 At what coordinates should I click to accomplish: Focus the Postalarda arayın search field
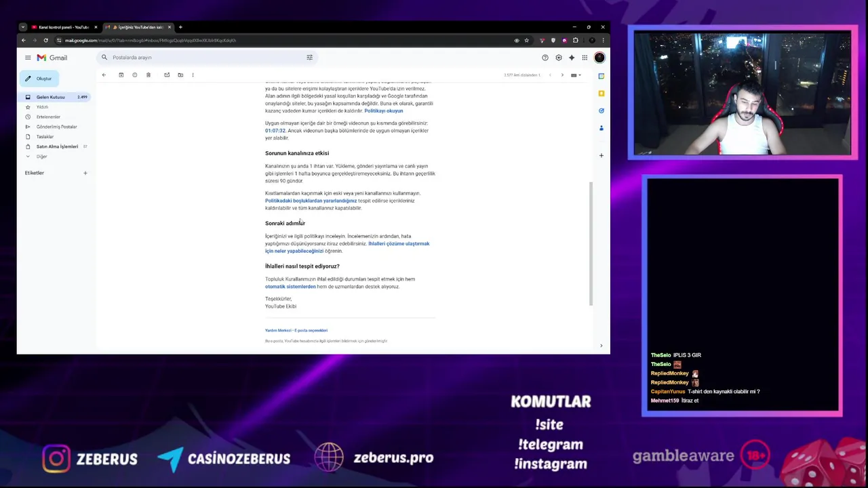coord(207,58)
